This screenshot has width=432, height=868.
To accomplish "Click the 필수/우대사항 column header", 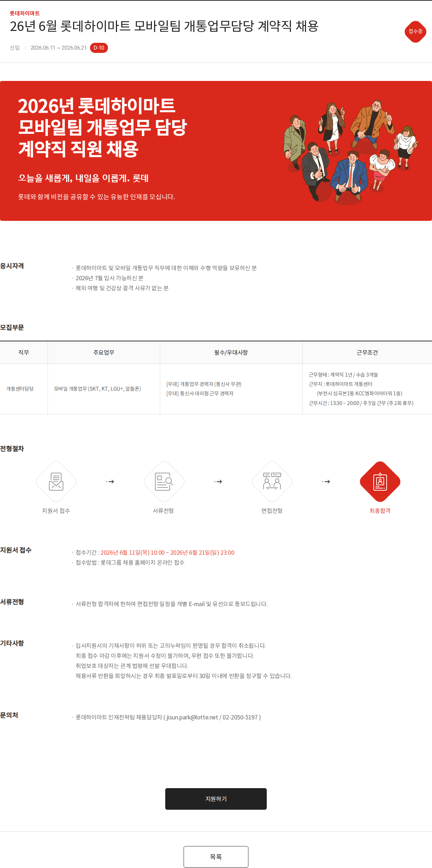I will [231, 353].
